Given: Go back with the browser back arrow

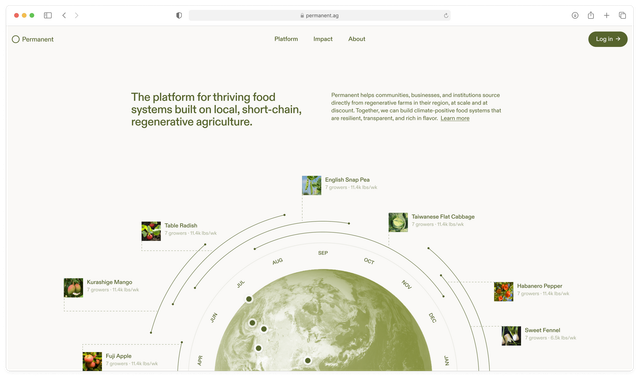Looking at the screenshot, I should (x=64, y=16).
